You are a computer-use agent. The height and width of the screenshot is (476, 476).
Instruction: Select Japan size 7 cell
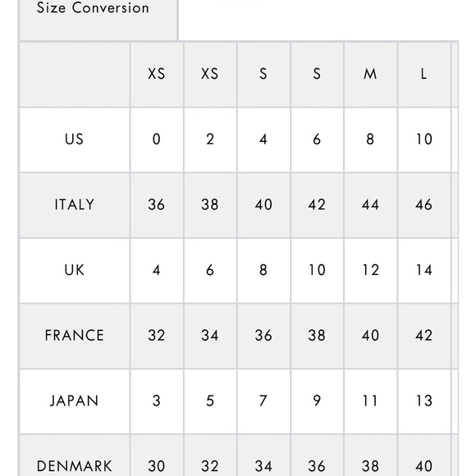tap(263, 401)
